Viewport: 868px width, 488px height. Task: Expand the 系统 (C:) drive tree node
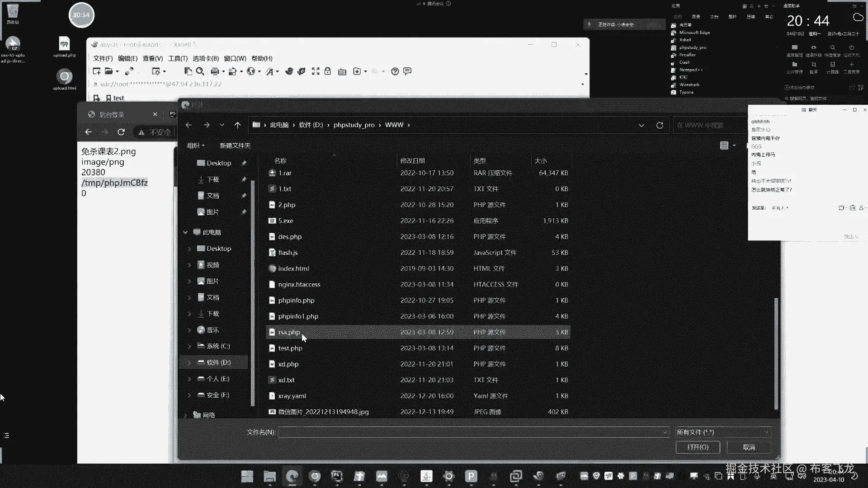pos(189,347)
